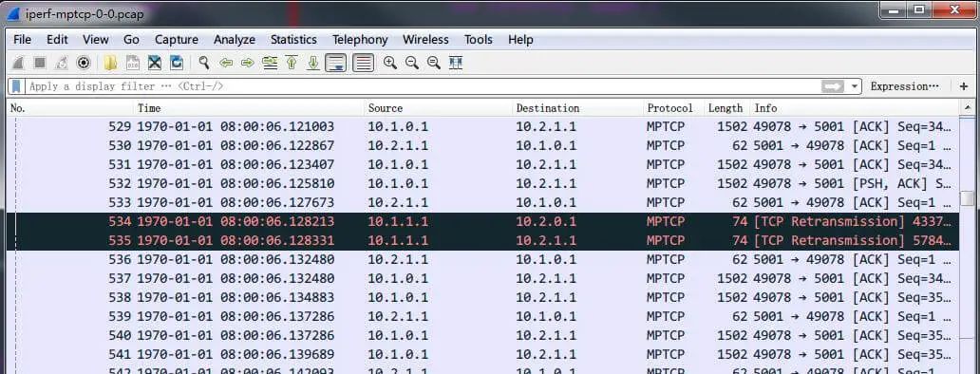Viewport: 980px width, 374px height.
Task: Click the Restart current capture icon
Action: pos(61,63)
